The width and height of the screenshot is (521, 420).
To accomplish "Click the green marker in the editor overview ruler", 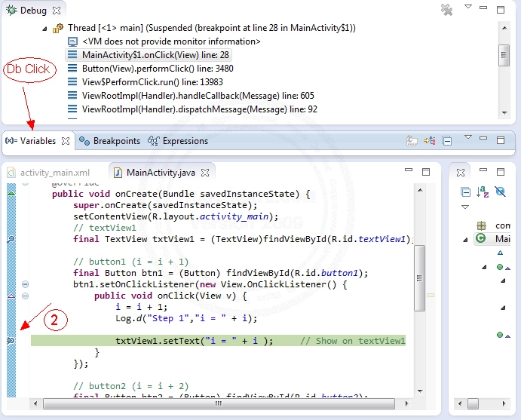I will coord(431,295).
